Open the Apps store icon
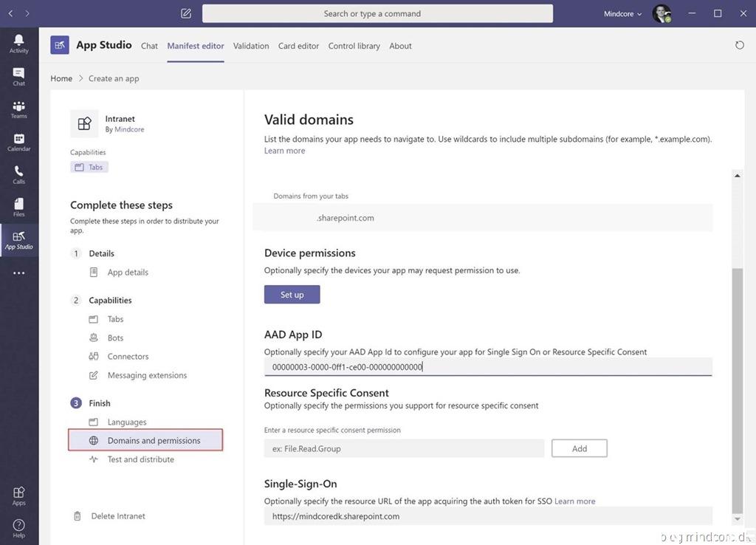The height and width of the screenshot is (545, 756). [18, 496]
